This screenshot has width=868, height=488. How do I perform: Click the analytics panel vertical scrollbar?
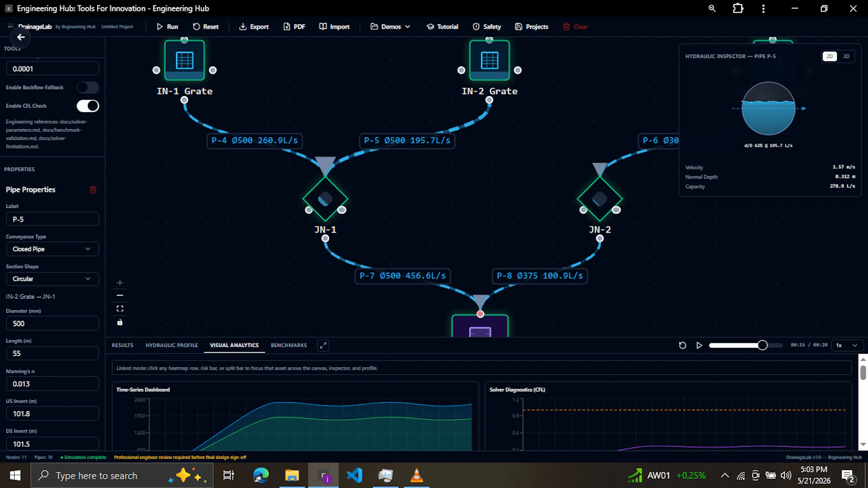(863, 373)
